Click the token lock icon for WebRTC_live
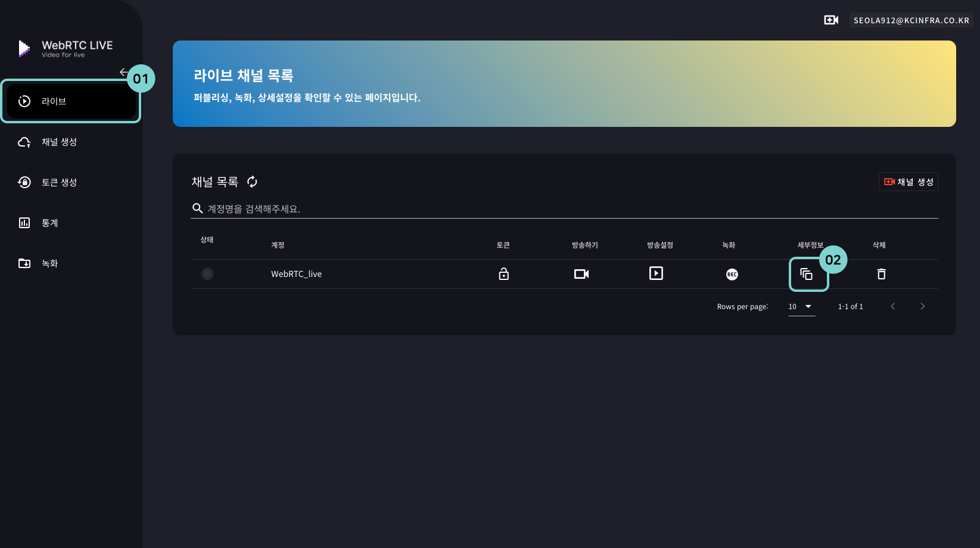This screenshot has height=548, width=980. (503, 274)
